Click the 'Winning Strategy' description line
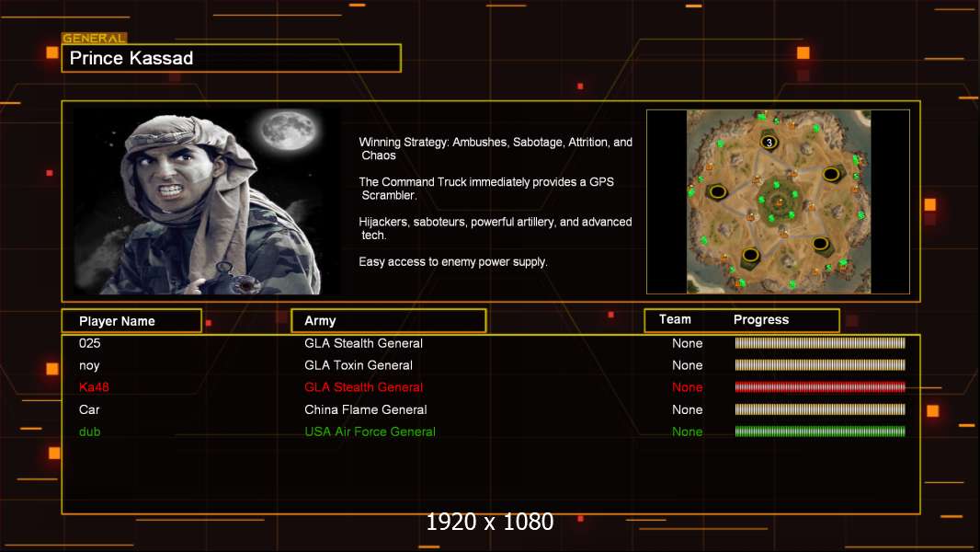980x552 pixels. [496, 149]
